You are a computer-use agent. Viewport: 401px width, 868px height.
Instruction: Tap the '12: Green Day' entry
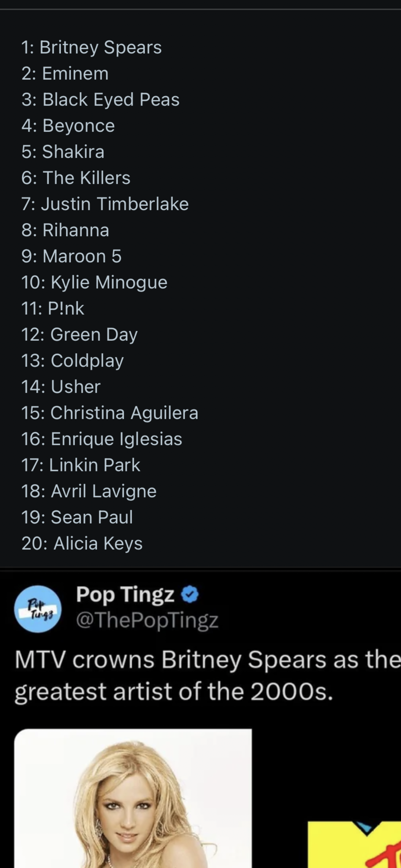click(x=79, y=334)
